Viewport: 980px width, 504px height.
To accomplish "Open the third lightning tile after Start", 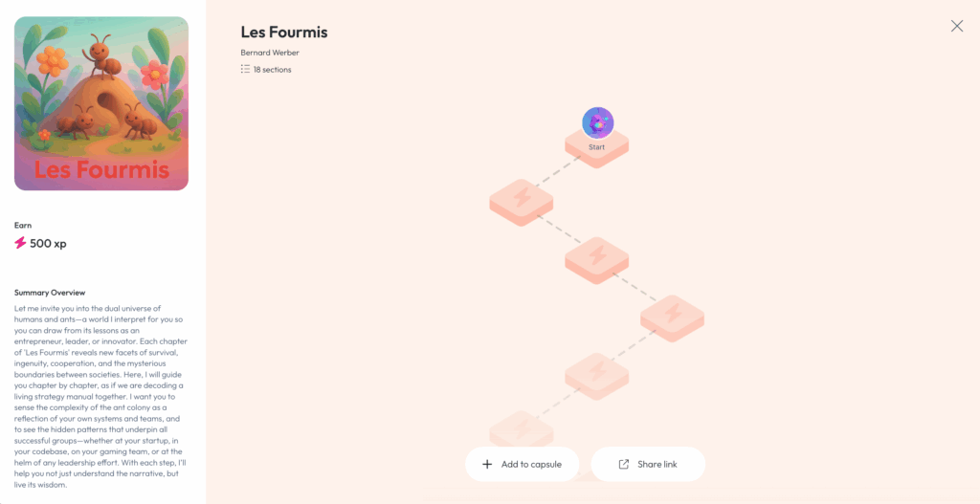I will (672, 315).
